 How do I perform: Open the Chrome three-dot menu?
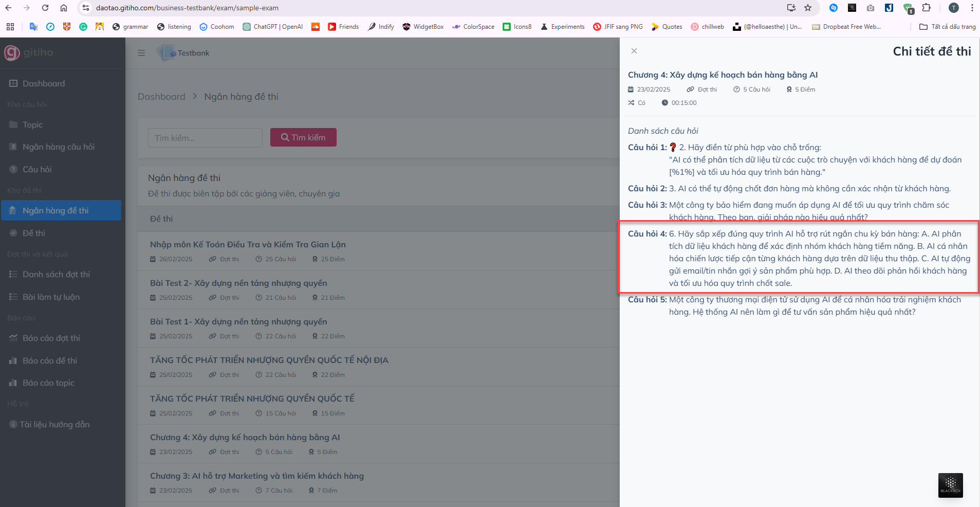[972, 8]
